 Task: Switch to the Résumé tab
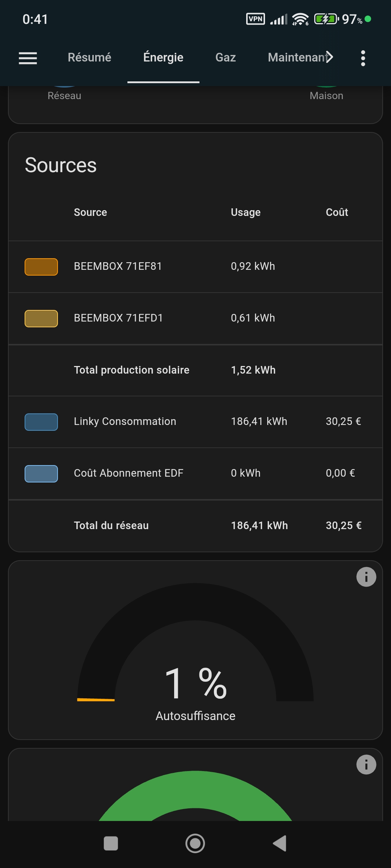tap(89, 58)
